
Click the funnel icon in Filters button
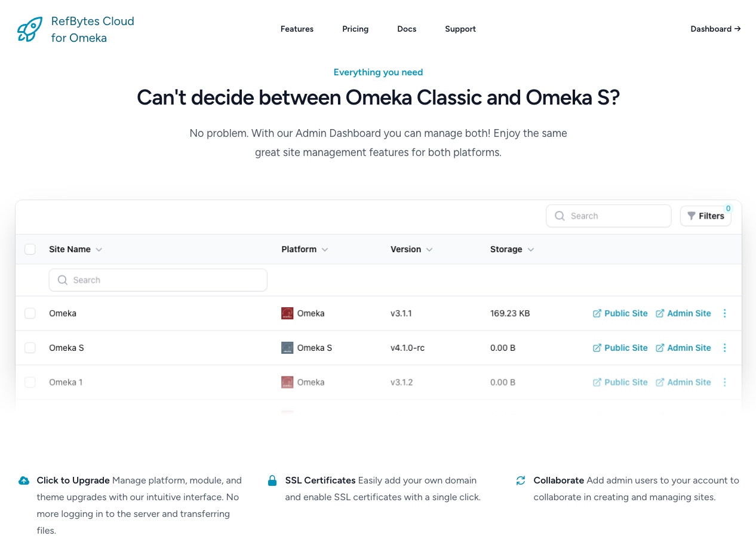[691, 216]
